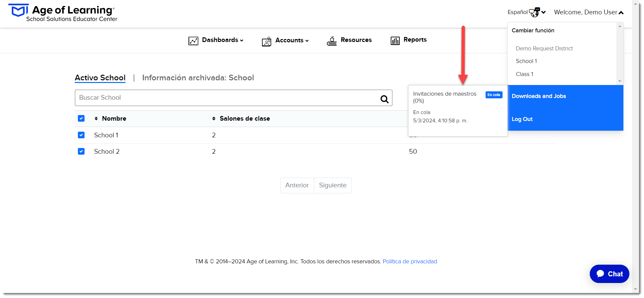Screen dimensions: 644x298
Task: Click the Anterior pagination button
Action: [297, 185]
